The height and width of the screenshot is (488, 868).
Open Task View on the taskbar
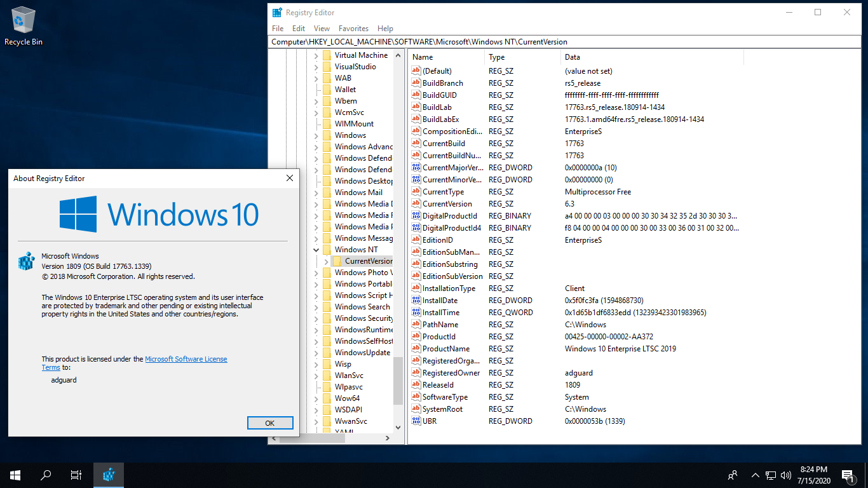(76, 475)
